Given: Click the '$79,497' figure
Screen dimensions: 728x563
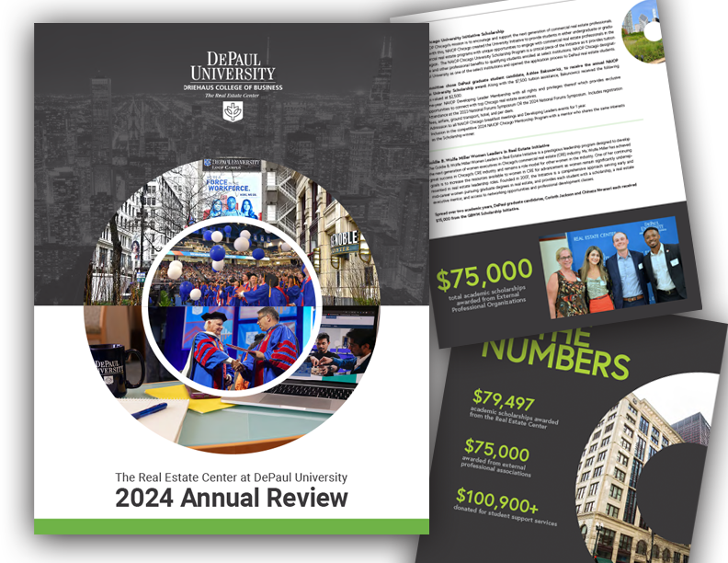Looking at the screenshot, I should [x=504, y=400].
